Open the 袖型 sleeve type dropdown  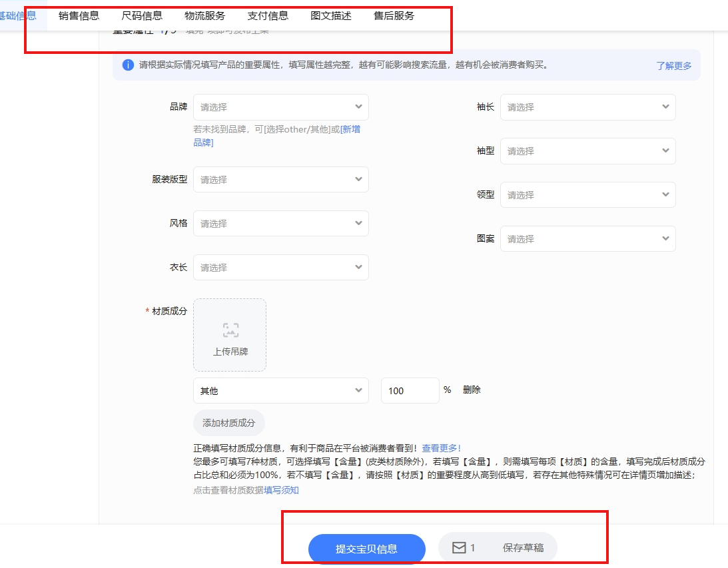[x=587, y=151]
